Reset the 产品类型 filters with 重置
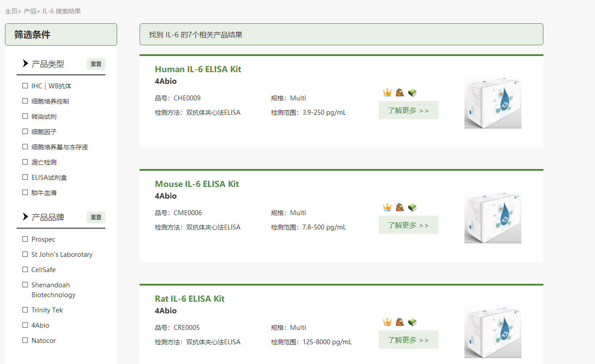The width and height of the screenshot is (595, 364). [x=96, y=64]
